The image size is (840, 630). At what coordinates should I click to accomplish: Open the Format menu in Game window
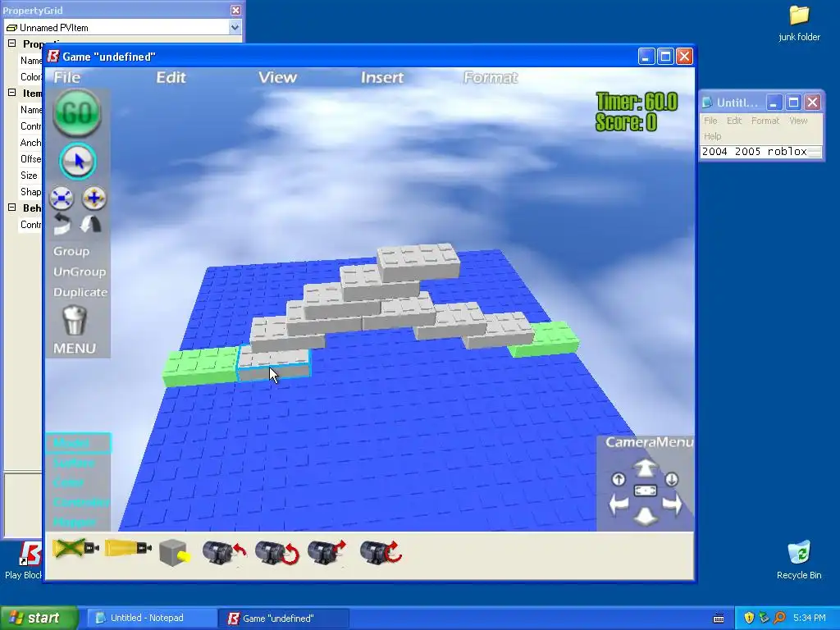[x=491, y=78]
